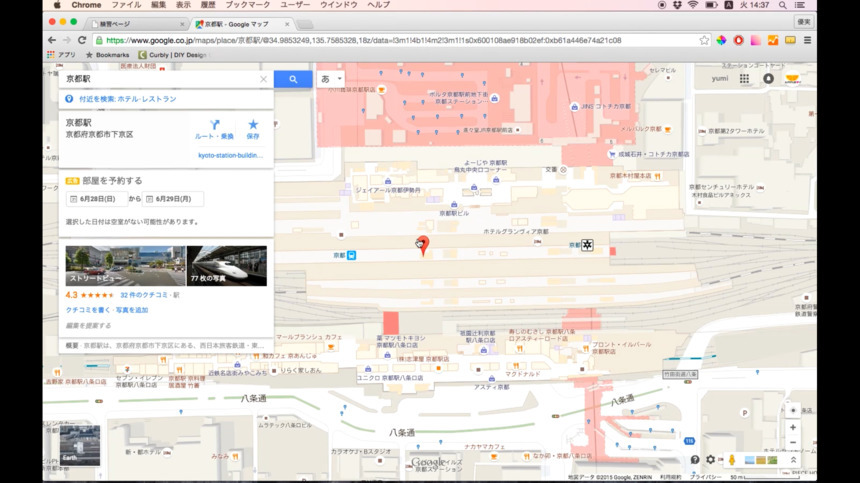Open map settings gear

click(x=710, y=460)
